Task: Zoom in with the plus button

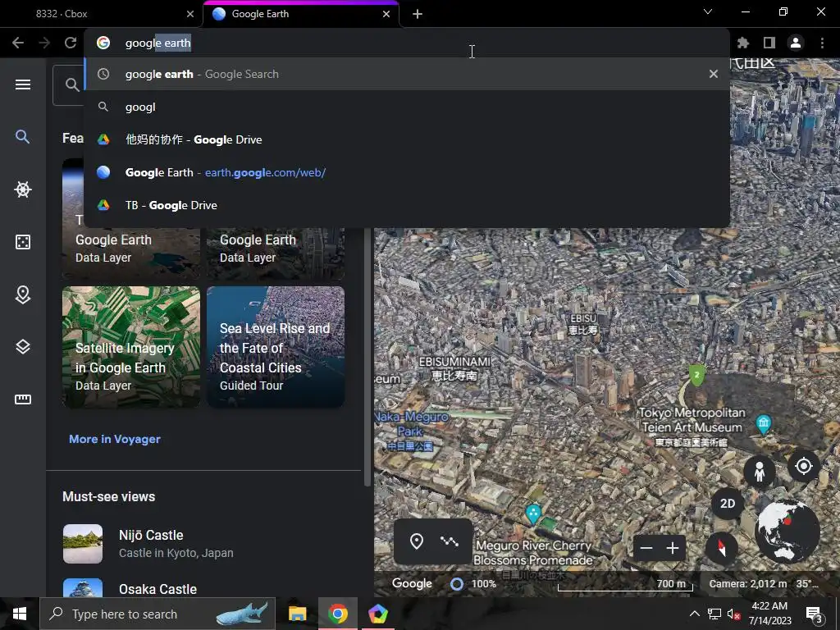Action: click(673, 548)
